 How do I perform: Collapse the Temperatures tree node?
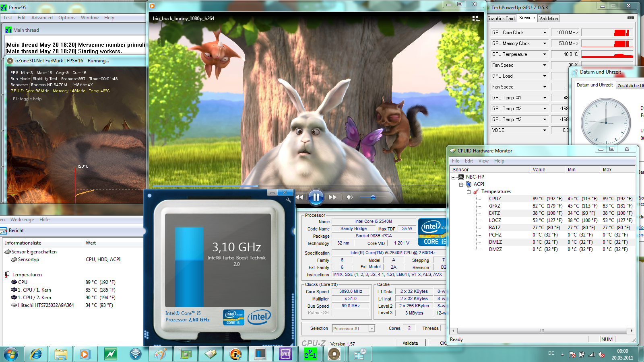[x=469, y=192]
